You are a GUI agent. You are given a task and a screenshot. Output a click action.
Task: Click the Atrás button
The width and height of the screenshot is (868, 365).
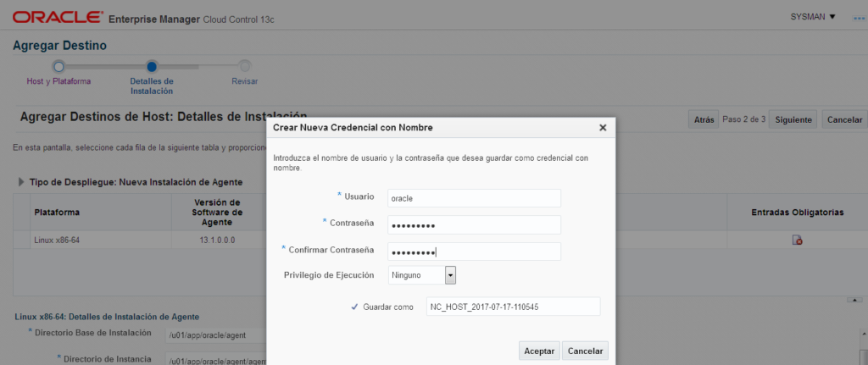point(703,119)
